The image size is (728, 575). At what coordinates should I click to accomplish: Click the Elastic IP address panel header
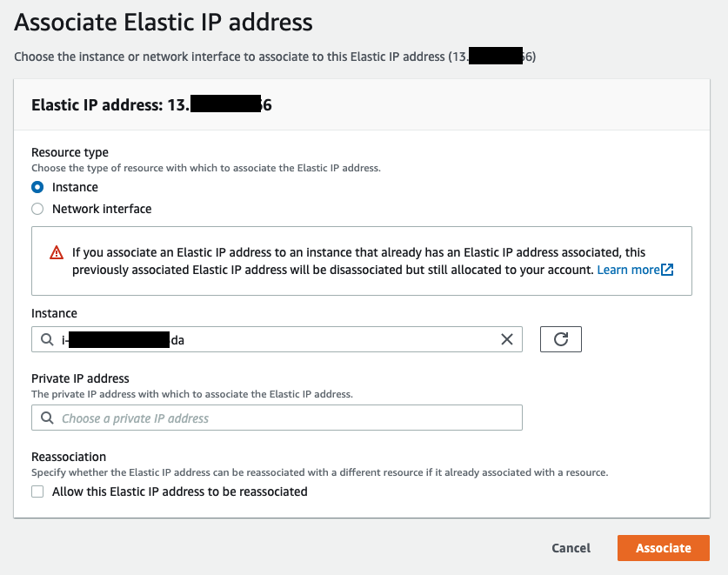(x=362, y=105)
